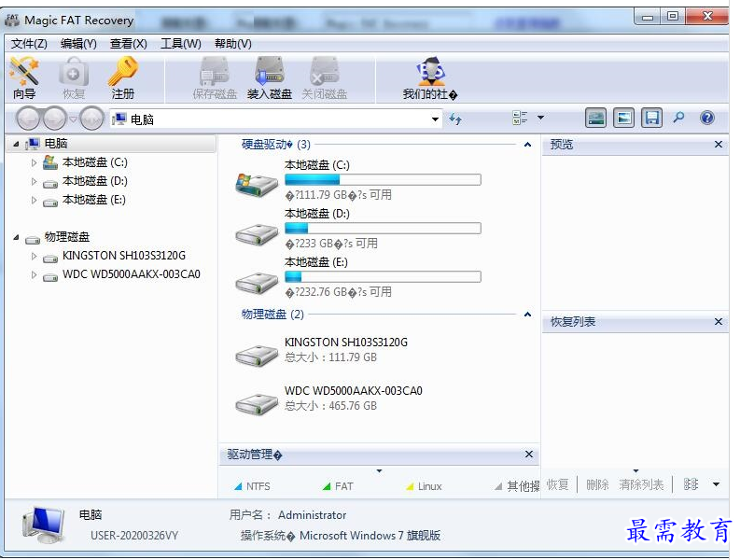Go back with the navigation arrow
The height and width of the screenshot is (560, 740).
(x=28, y=119)
